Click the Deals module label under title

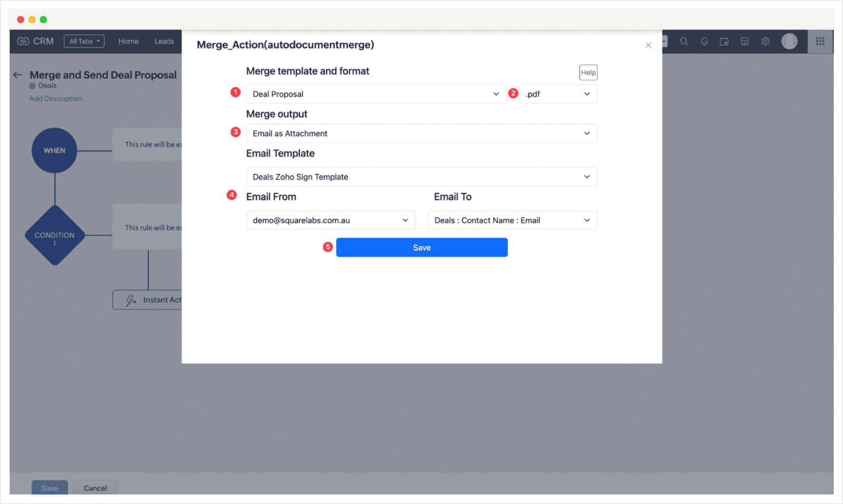click(47, 85)
